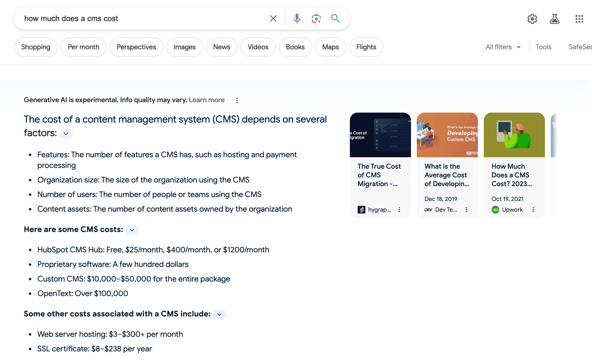Open three-dot menu on hygraph card
Screen dimensions: 592x364
click(399, 210)
